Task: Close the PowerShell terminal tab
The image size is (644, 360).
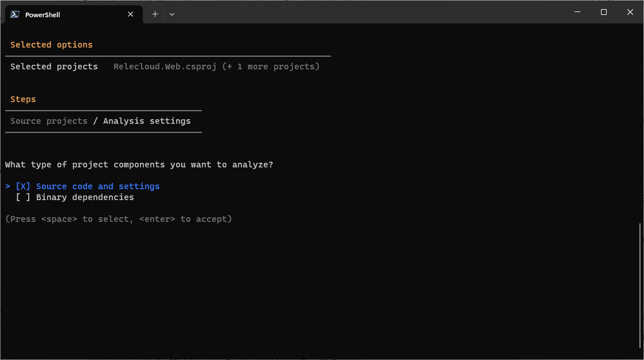Action: 130,14
